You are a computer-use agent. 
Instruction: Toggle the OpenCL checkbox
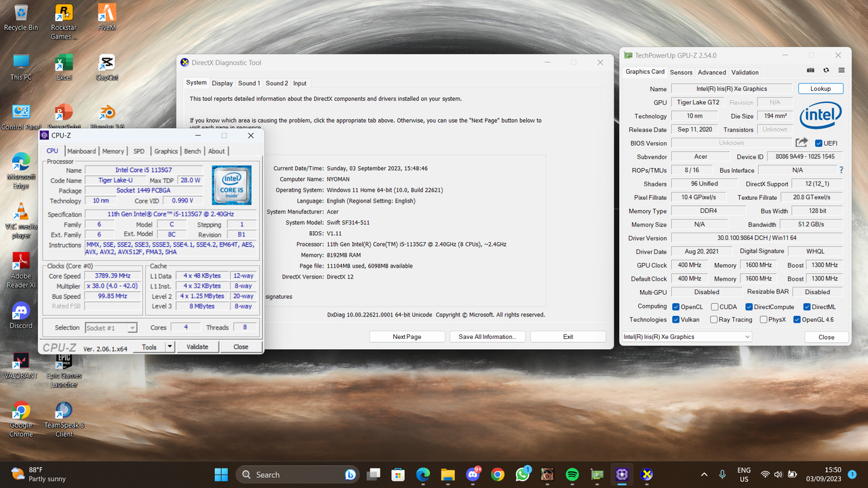coord(675,306)
